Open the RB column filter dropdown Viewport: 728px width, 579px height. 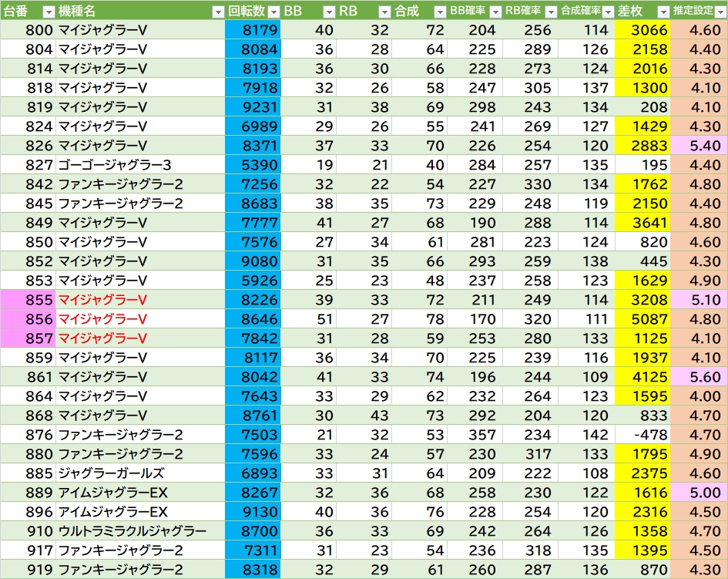click(384, 12)
